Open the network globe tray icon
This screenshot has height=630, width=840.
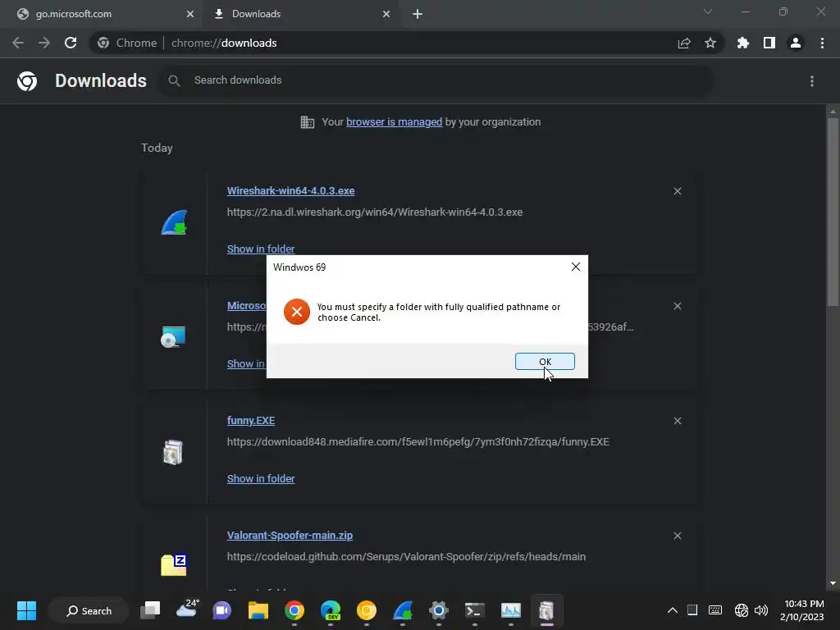click(742, 610)
